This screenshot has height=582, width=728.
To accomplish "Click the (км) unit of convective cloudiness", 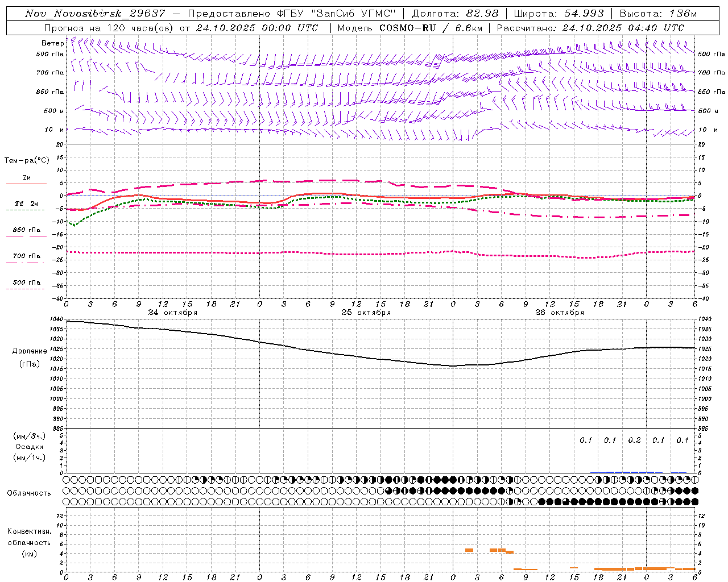I will pyautogui.click(x=29, y=554).
